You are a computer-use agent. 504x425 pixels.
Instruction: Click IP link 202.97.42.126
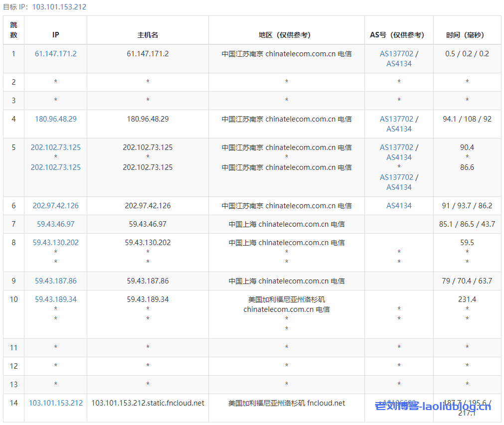55,206
